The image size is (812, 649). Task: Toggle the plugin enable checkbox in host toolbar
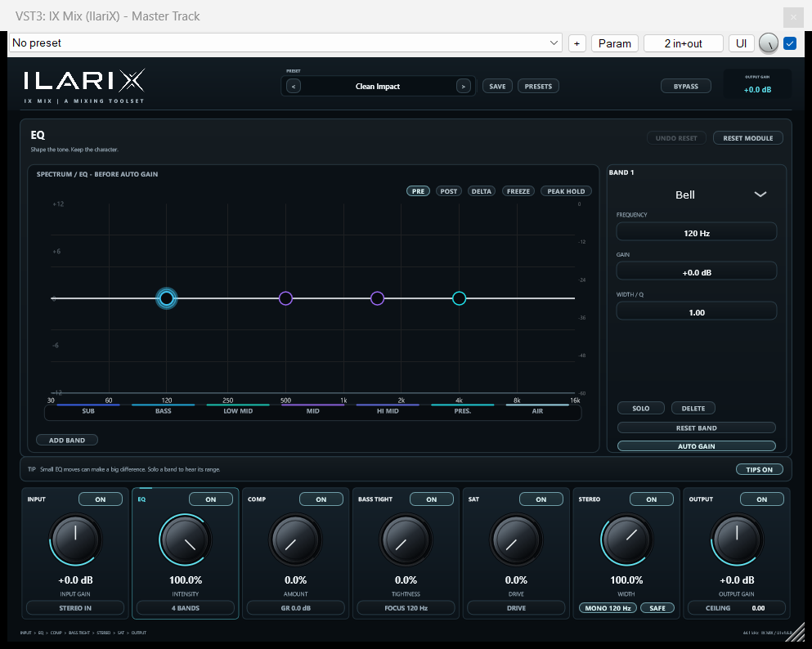[x=790, y=43]
